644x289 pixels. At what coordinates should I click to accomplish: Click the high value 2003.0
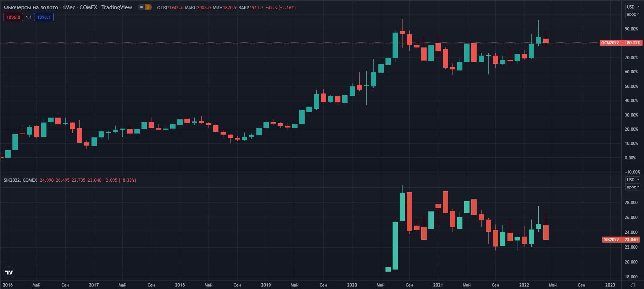[x=204, y=7]
